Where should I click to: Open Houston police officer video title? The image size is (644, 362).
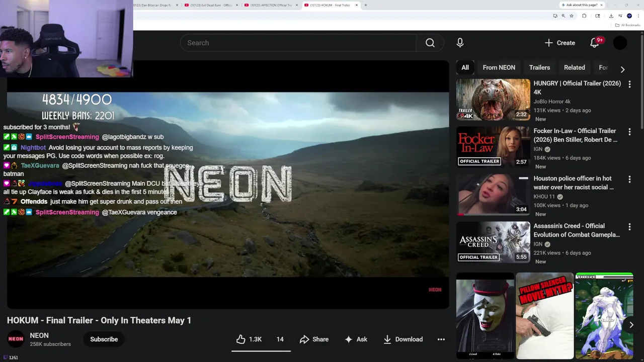(574, 183)
